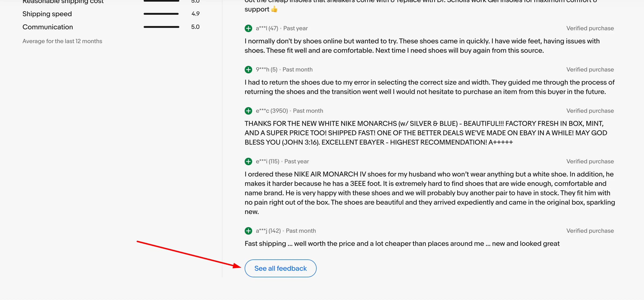Click the review text starting 'THANKS FOR THE NEW WHITE'
The width and height of the screenshot is (644, 300).
(425, 133)
